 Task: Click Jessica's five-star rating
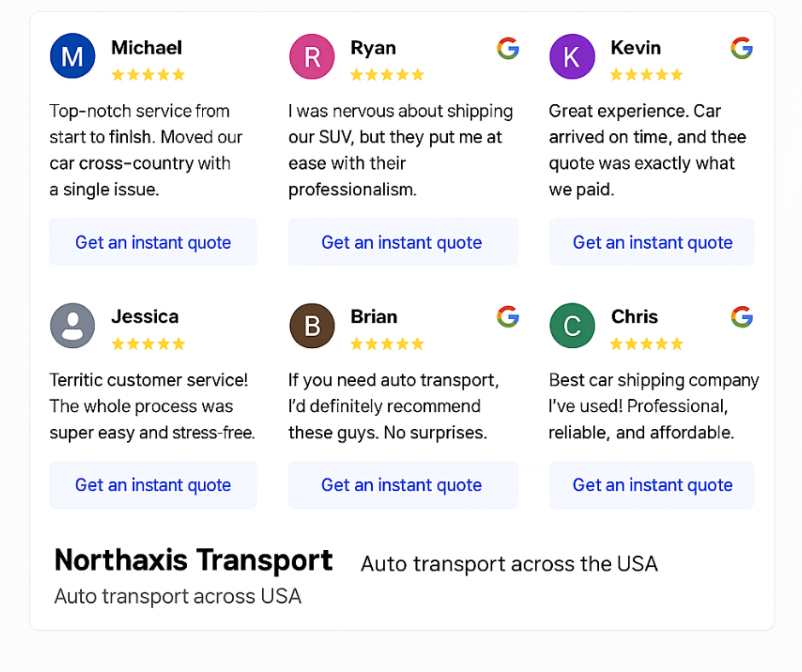[148, 344]
